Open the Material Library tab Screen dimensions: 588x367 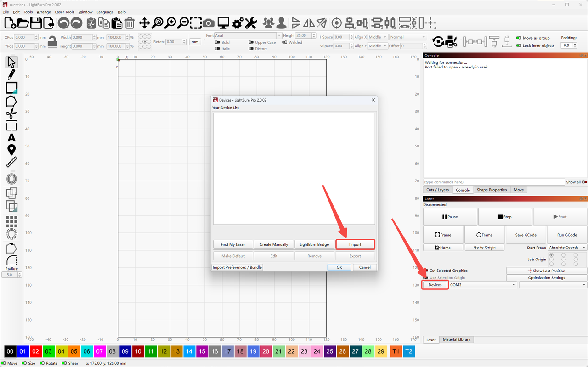[x=456, y=339]
